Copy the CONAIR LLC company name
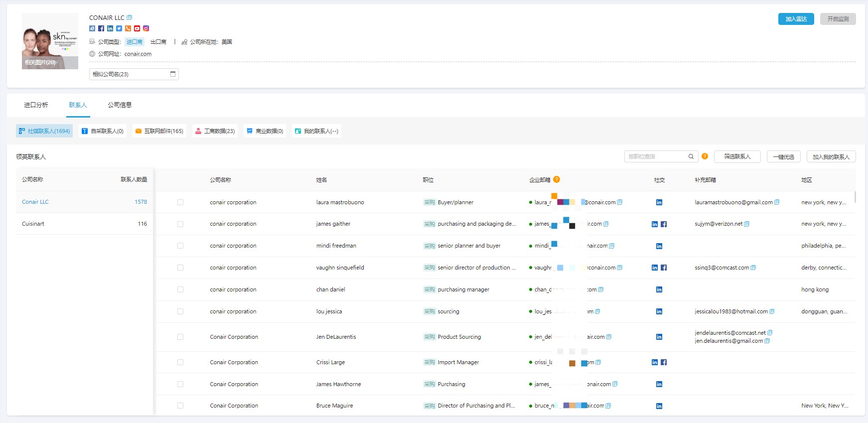 click(x=129, y=17)
